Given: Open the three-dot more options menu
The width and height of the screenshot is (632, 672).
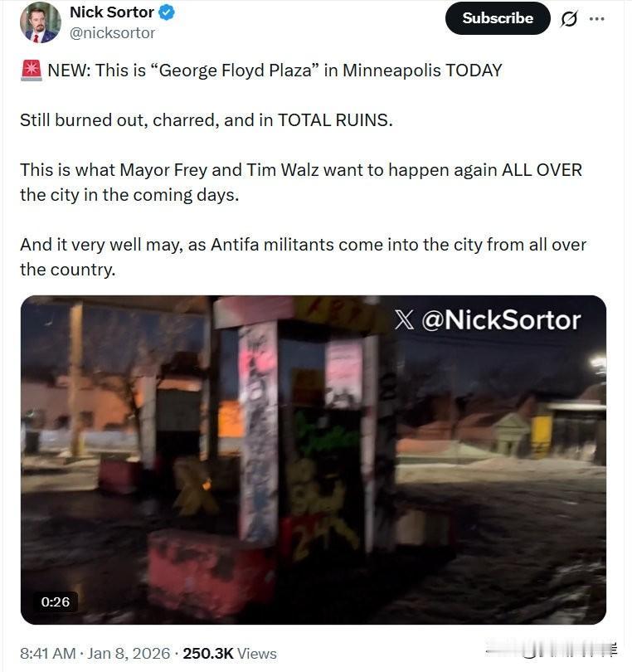Looking at the screenshot, I should (597, 19).
